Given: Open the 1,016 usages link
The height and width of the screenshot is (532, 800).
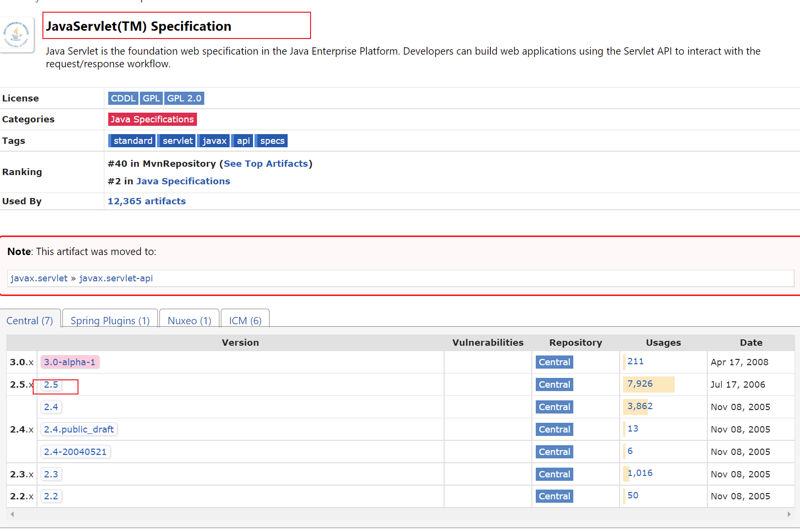Looking at the screenshot, I should point(640,473).
